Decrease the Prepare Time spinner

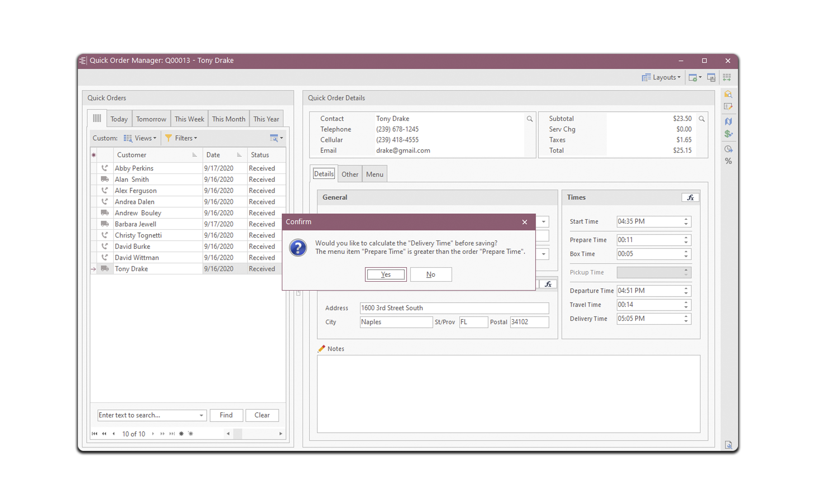click(686, 243)
